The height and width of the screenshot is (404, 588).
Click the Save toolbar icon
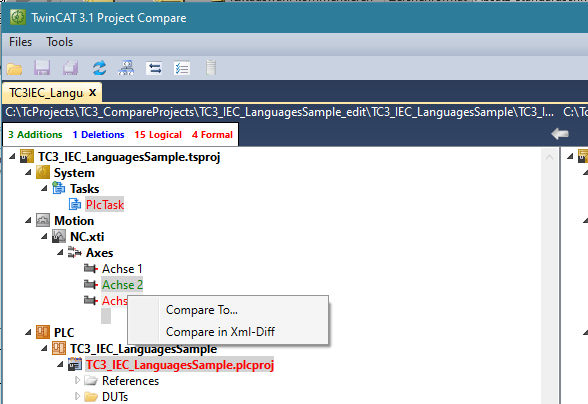pos(42,68)
